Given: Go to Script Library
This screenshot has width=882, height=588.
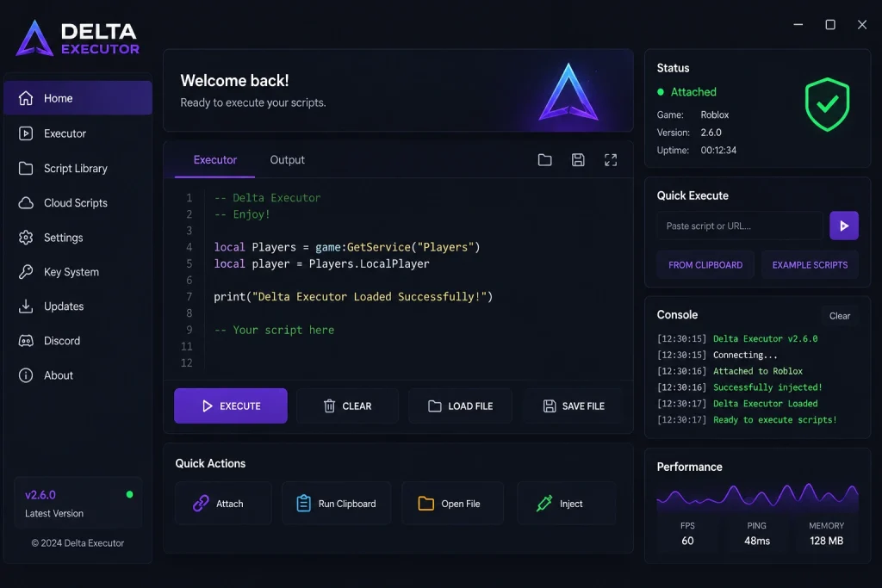Looking at the screenshot, I should [78, 168].
